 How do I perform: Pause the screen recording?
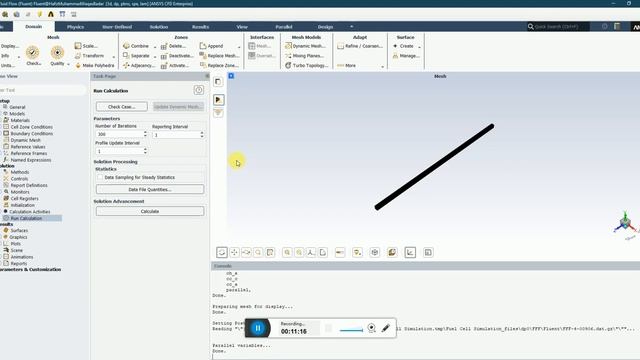(258, 328)
